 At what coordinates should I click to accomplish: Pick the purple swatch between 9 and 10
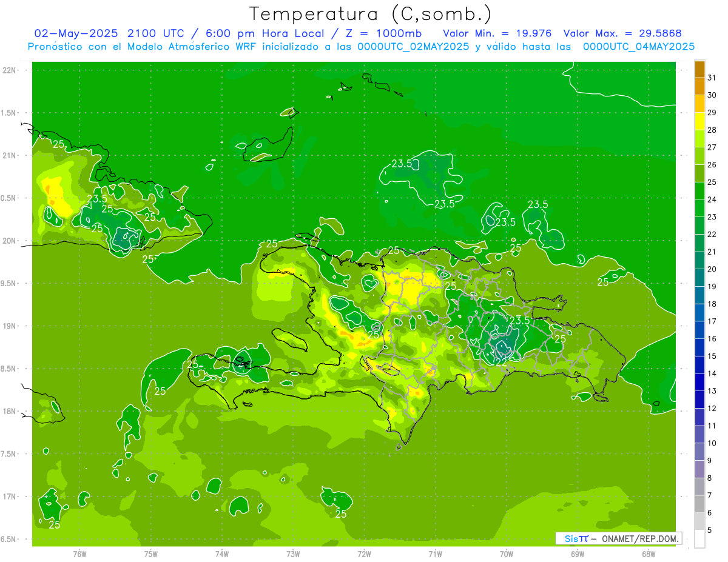coord(699,452)
